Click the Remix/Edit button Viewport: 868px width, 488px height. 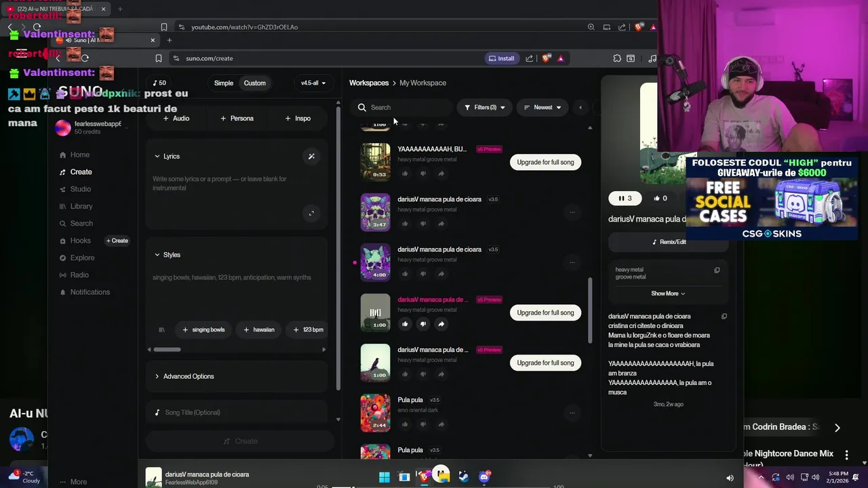pos(669,242)
